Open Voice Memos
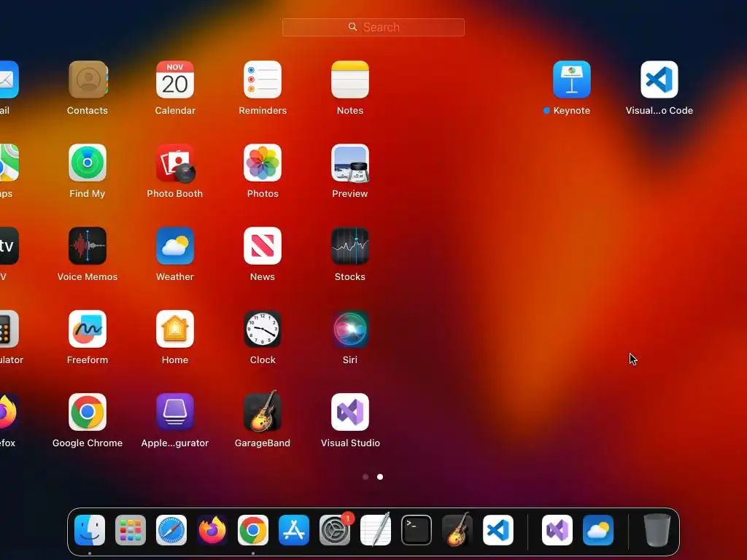The height and width of the screenshot is (560, 747). [88, 246]
